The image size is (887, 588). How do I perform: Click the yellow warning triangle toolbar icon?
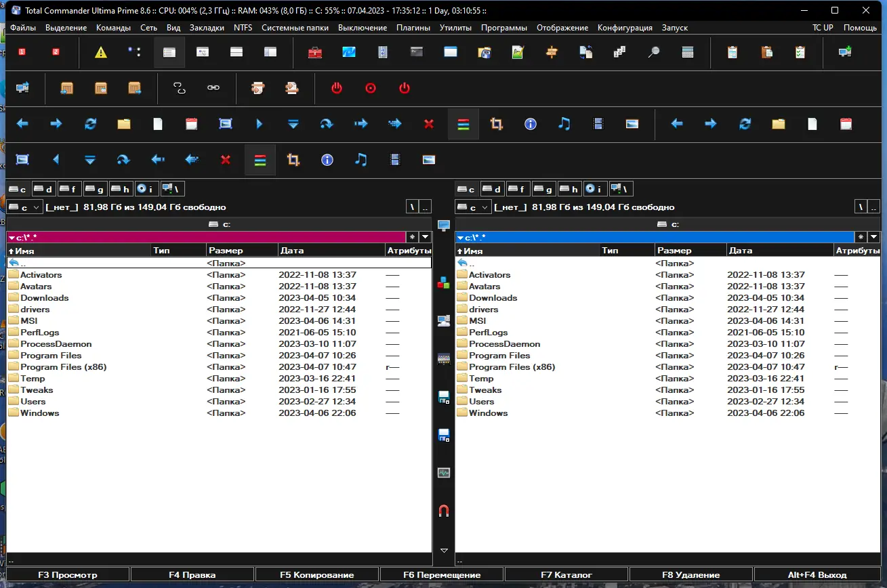point(101,52)
